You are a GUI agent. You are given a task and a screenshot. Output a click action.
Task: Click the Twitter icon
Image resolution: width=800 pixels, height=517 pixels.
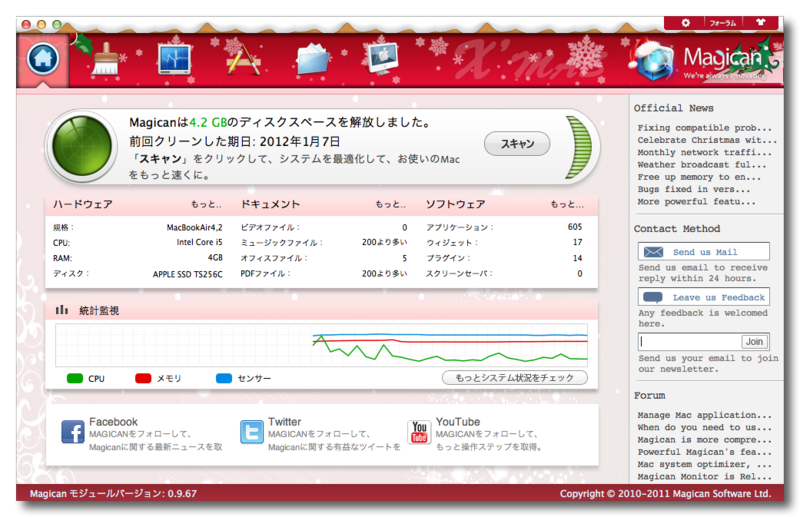(x=252, y=432)
